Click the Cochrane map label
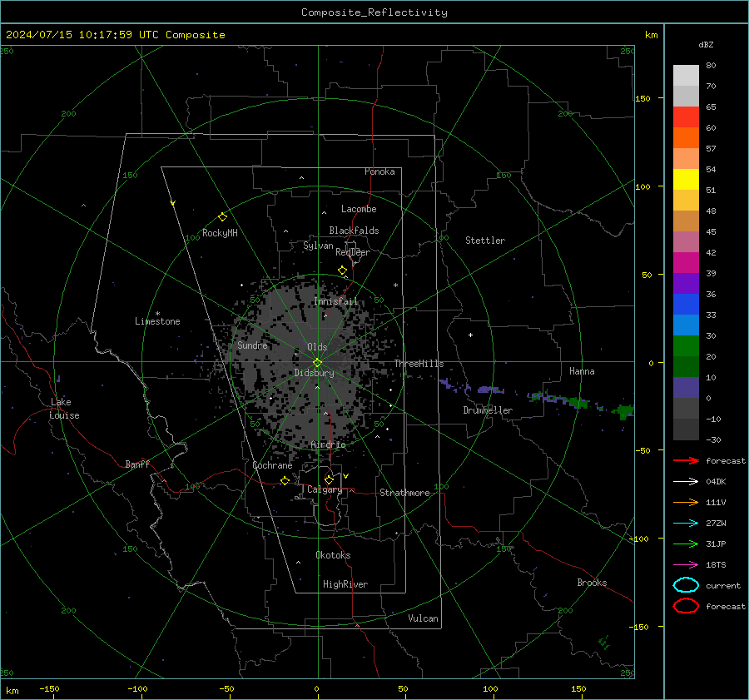Screen dimensions: 749x700 [272, 465]
